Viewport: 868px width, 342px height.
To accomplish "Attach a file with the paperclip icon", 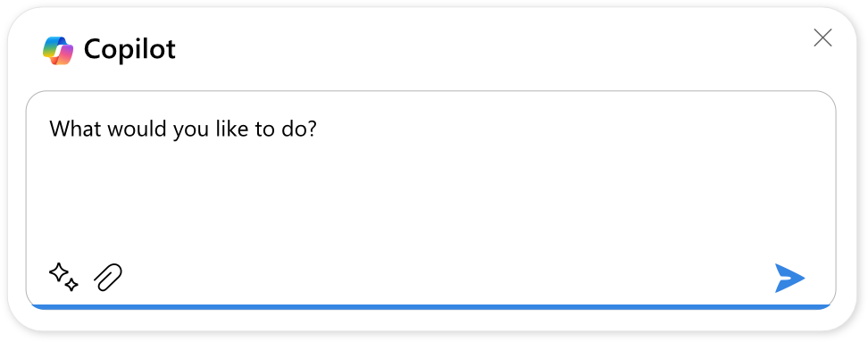I will pos(108,277).
